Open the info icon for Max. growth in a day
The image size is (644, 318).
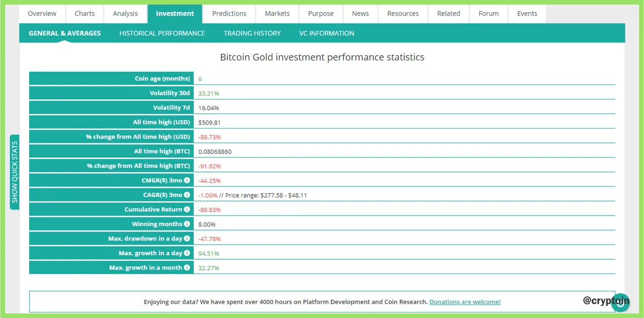(x=187, y=253)
